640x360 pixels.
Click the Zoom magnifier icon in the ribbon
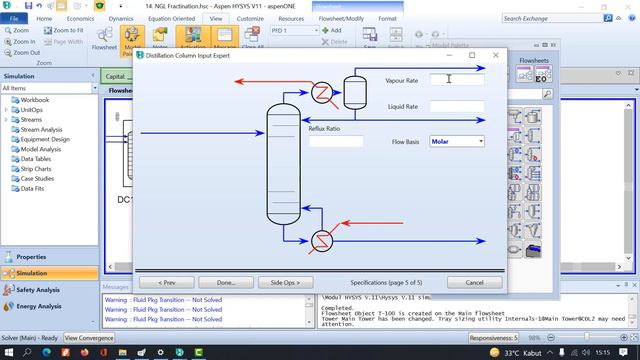tap(8, 31)
